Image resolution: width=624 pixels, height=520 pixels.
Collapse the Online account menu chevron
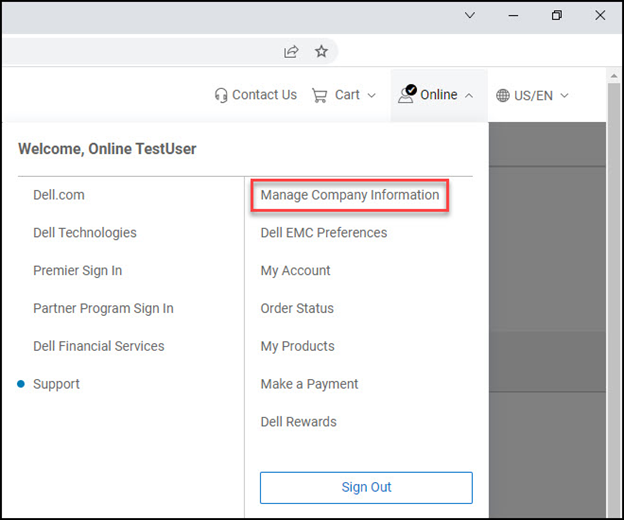click(x=469, y=96)
